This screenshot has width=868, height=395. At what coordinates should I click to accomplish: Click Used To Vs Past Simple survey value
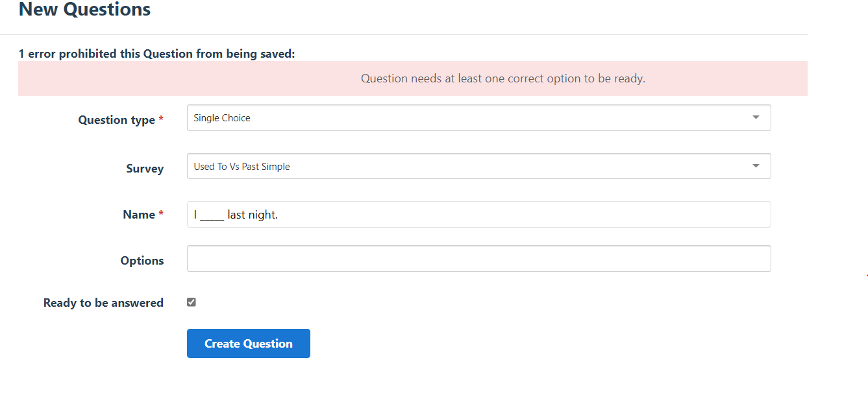click(x=242, y=166)
